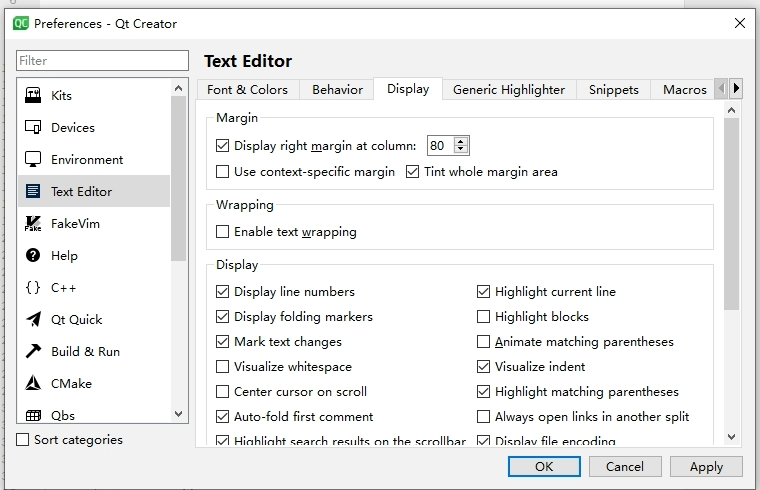The image size is (760, 490).
Task: Select the C++ braces icon
Action: point(33,287)
